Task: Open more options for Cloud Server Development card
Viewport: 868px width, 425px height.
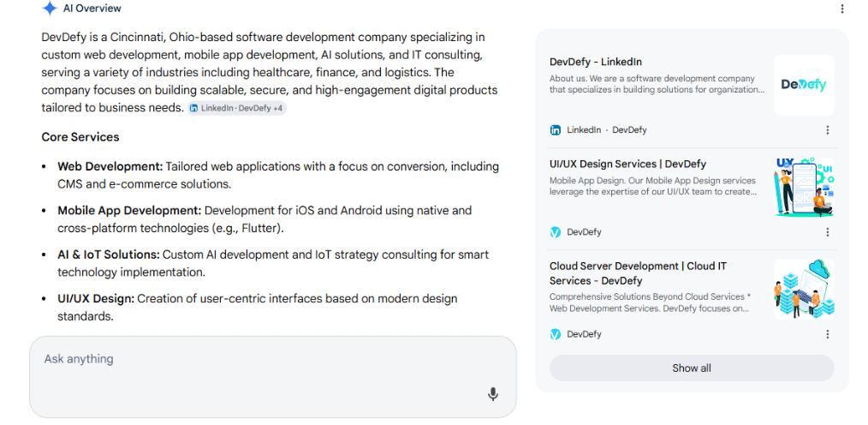Action: (x=828, y=334)
